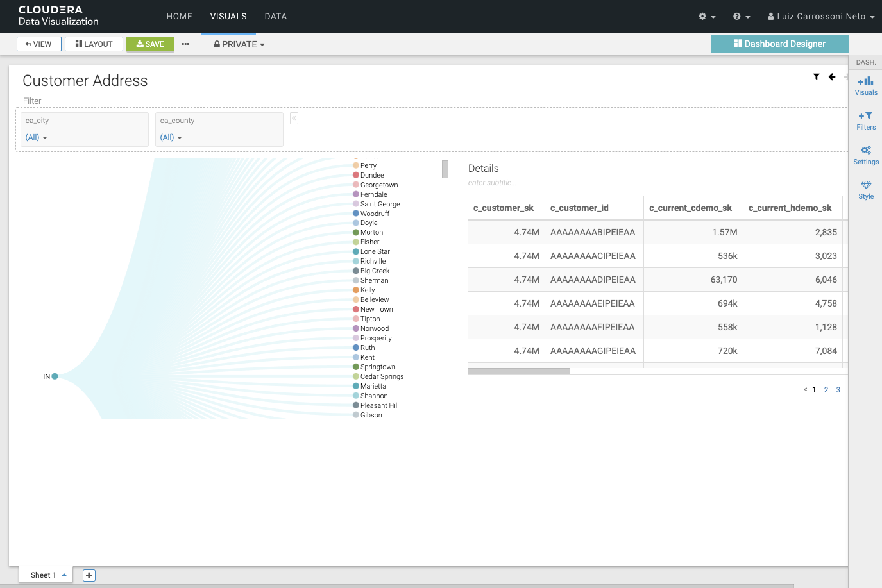The image size is (882, 588).
Task: Open the ca_county (All) filter dropdown
Action: (x=171, y=137)
